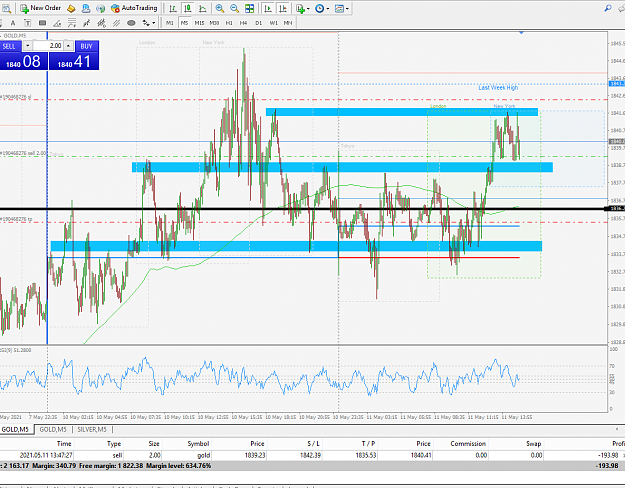Click the chart templates icon
The height and width of the screenshot is (488, 625).
pyautogui.click(x=339, y=8)
